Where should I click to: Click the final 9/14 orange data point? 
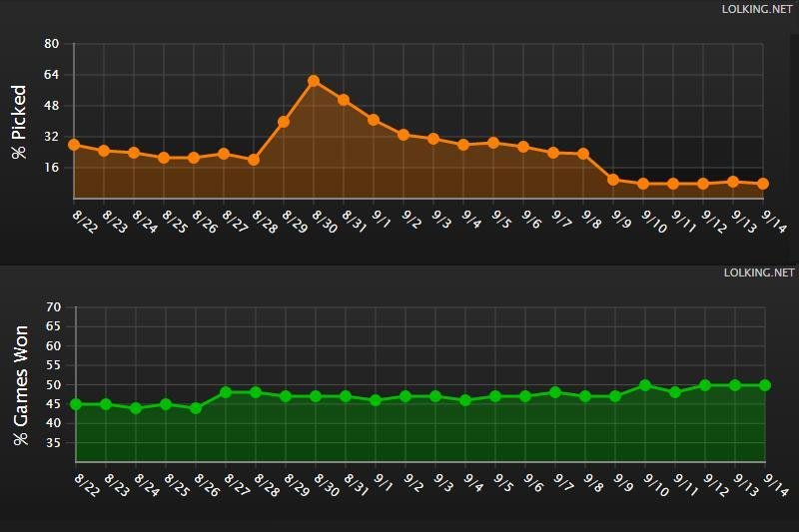click(x=763, y=184)
